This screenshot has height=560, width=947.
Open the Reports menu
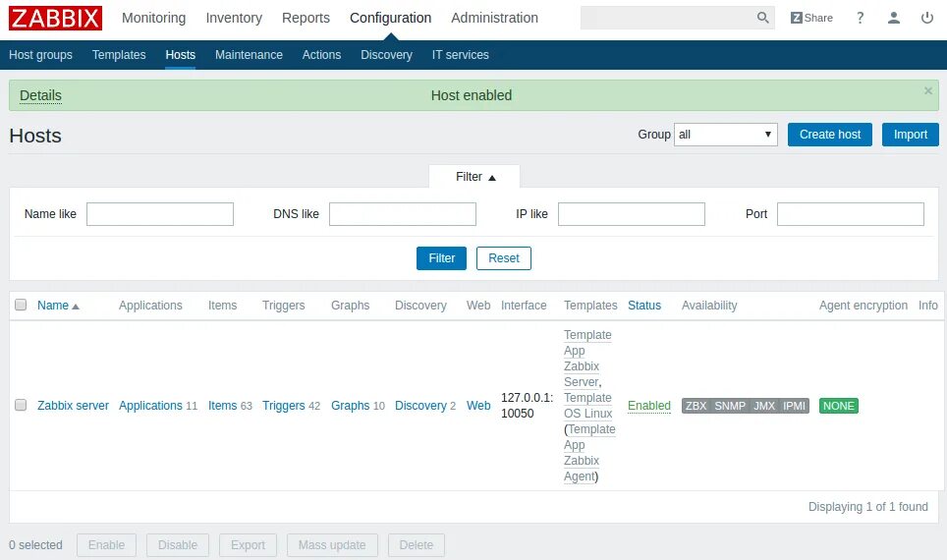pos(306,18)
